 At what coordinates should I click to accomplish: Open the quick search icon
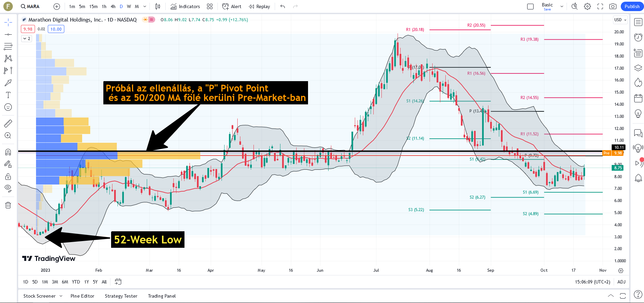pos(575,6)
